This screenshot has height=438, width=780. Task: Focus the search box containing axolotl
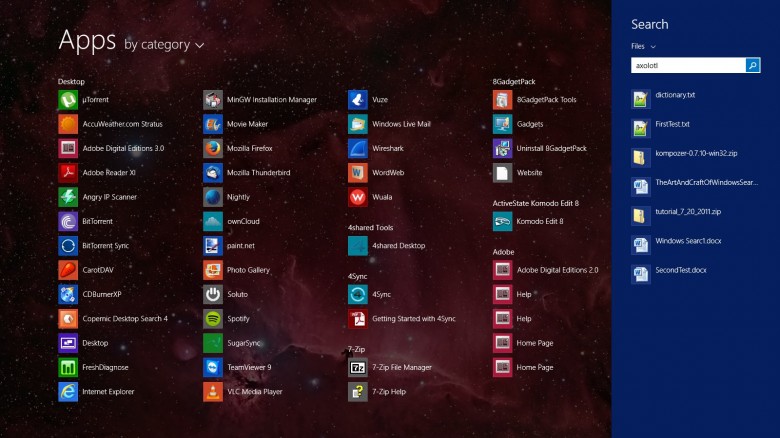[688, 65]
